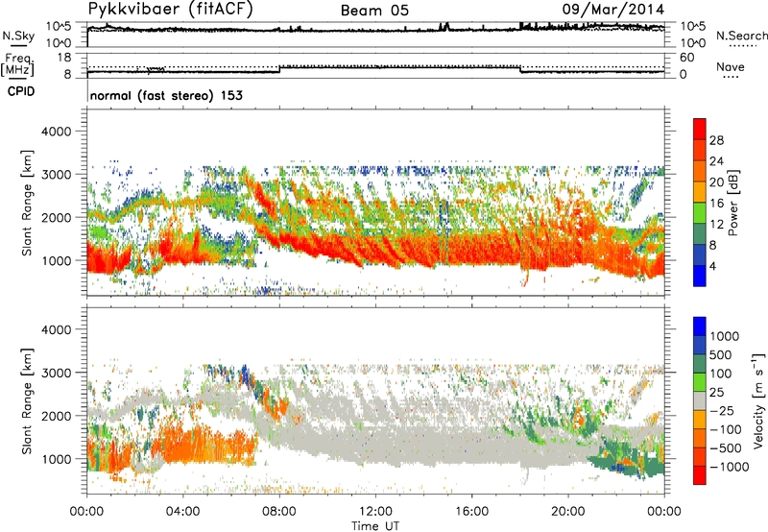Click 'Slant Range [km]' label of velocity panel
The image size is (768, 532).
pyautogui.click(x=27, y=400)
